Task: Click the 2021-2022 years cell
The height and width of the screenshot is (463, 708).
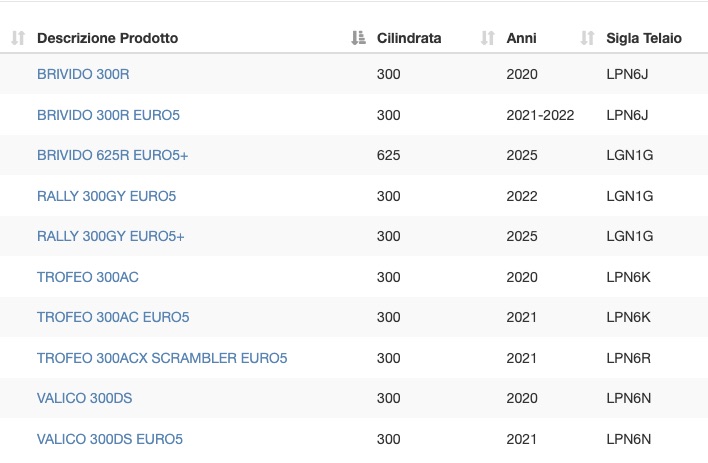Action: pos(540,115)
